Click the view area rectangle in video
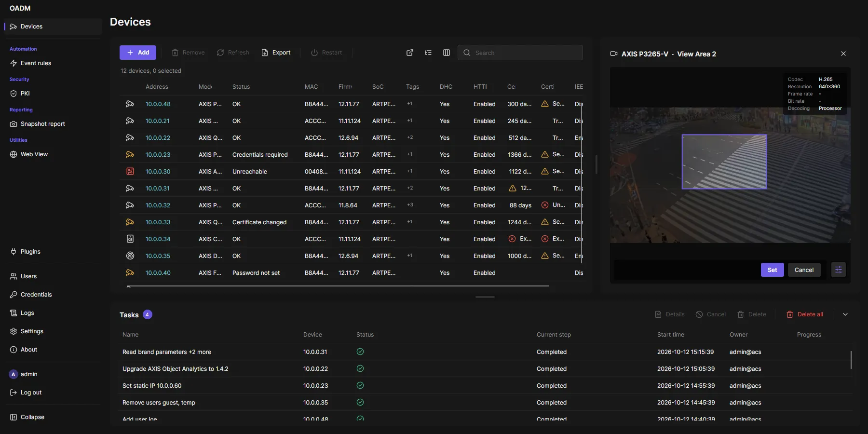This screenshot has width=868, height=434. [x=724, y=162]
